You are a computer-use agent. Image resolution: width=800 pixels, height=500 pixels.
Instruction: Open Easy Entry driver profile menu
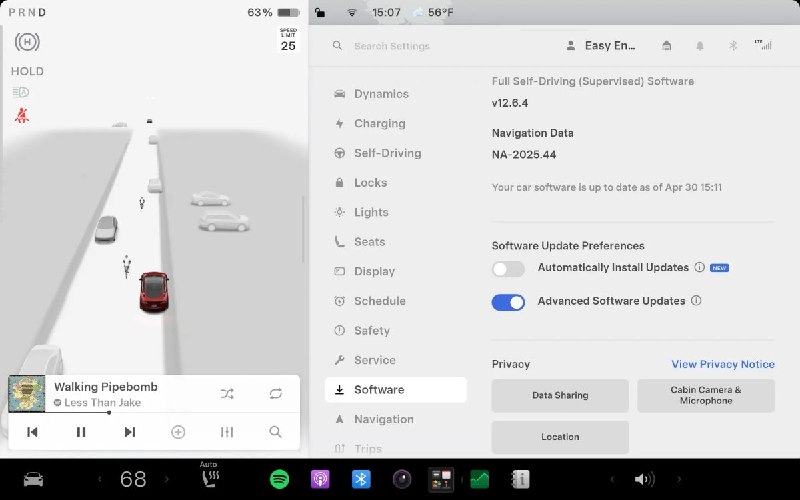pyautogui.click(x=601, y=45)
